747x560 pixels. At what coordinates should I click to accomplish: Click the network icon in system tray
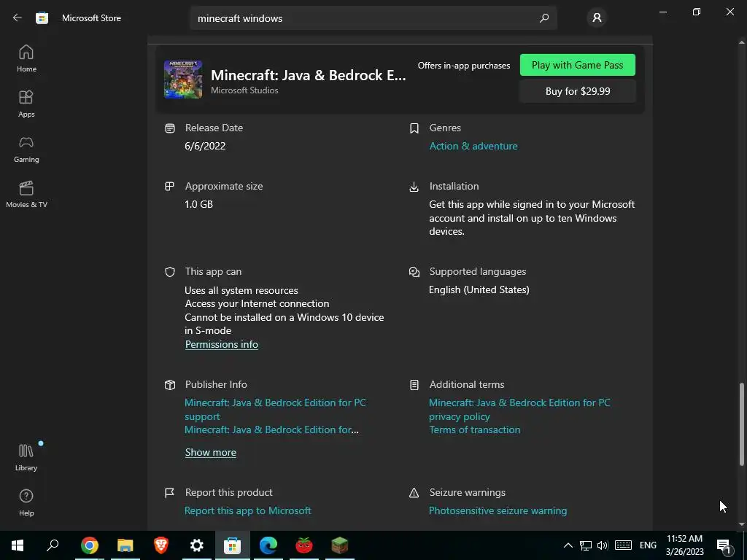pyautogui.click(x=586, y=545)
